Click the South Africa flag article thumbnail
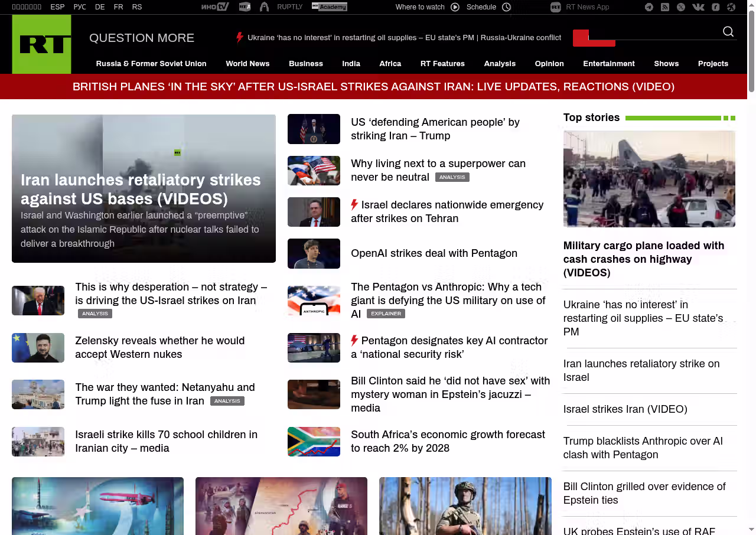Viewport: 756px width, 535px height. click(314, 442)
